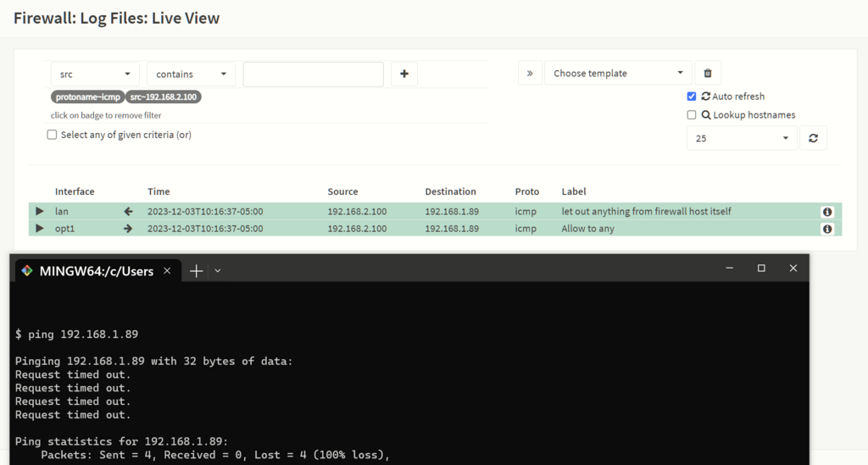Enable the Lookup hostnames checkbox
The height and width of the screenshot is (465, 868).
(x=692, y=115)
